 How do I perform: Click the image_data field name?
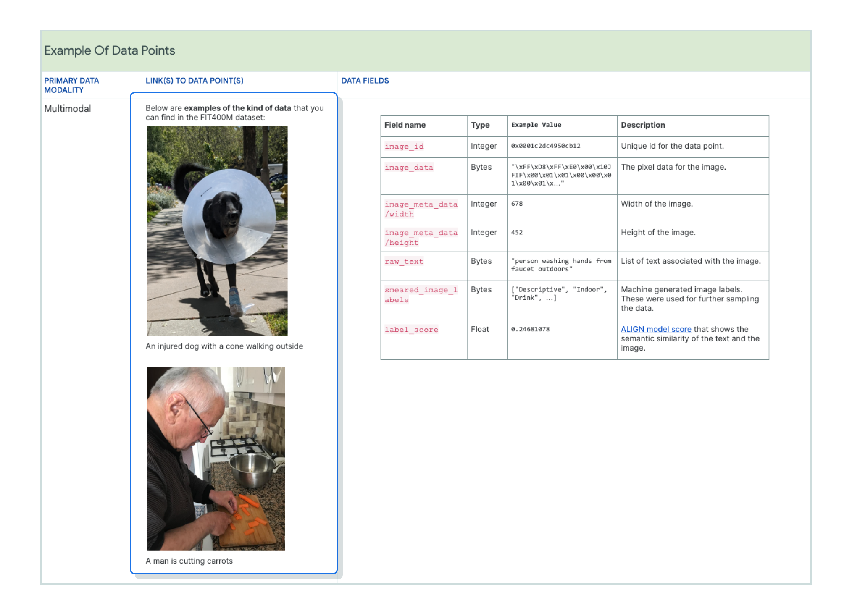[x=409, y=168]
